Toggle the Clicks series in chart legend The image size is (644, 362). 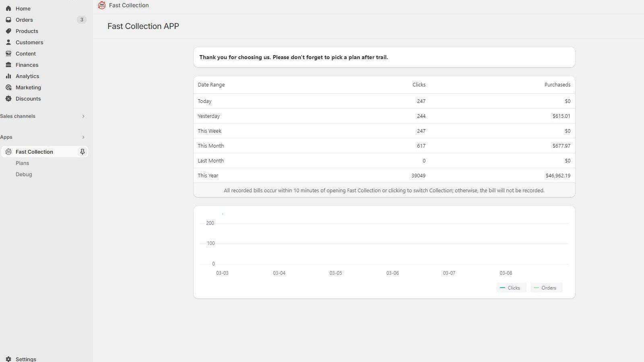(511, 288)
